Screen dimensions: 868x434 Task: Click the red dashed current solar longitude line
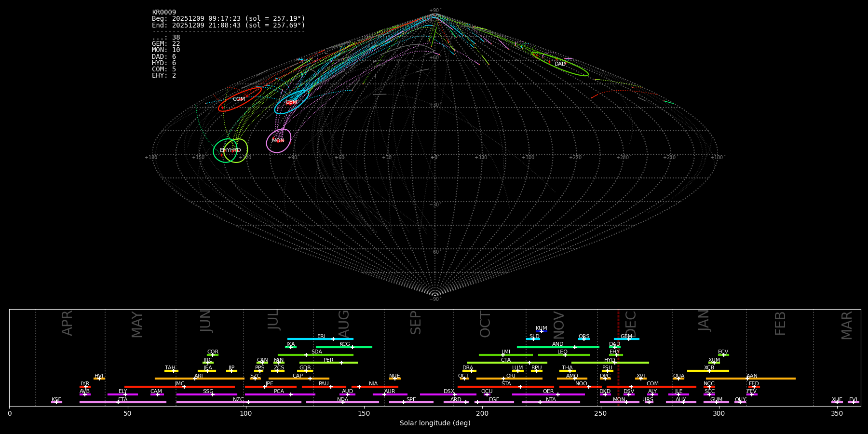click(x=618, y=357)
